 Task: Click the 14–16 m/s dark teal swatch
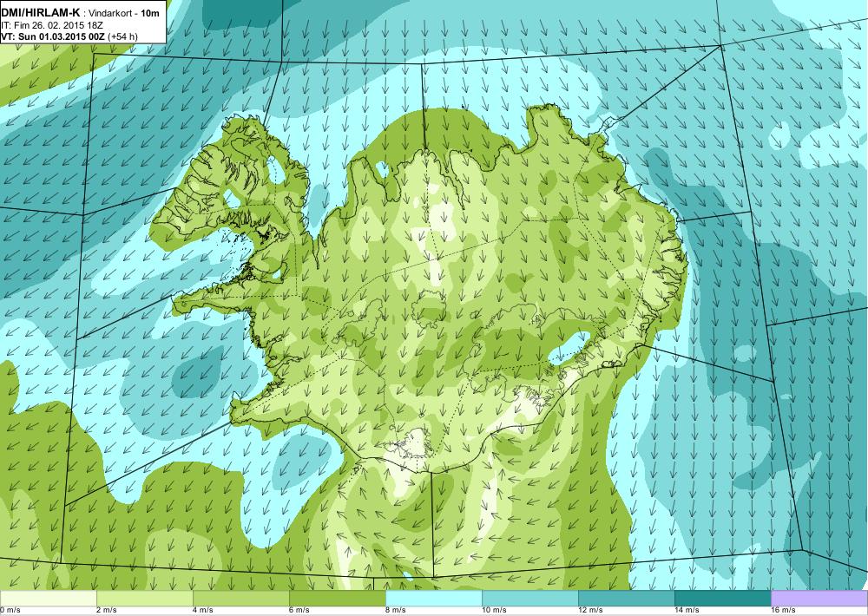(x=722, y=599)
